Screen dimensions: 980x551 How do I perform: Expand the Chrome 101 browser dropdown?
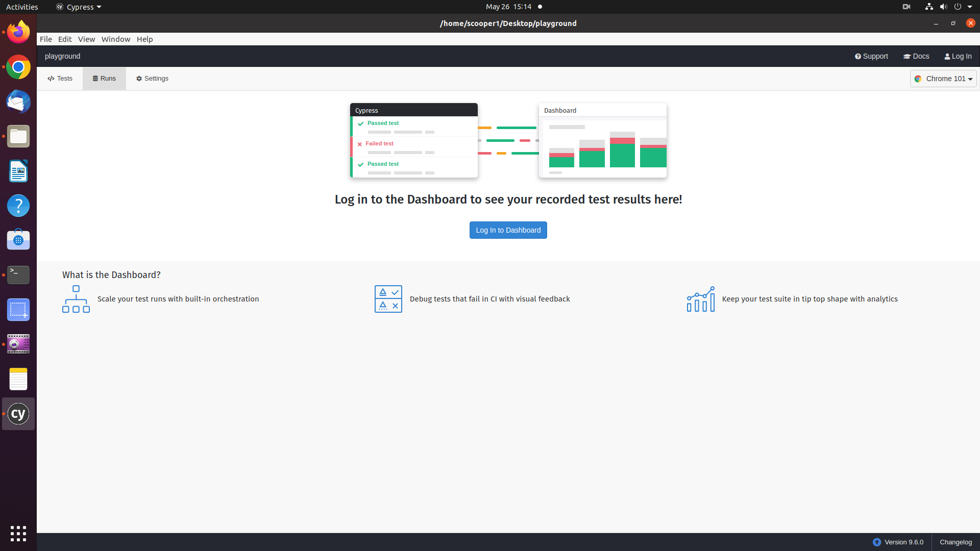pyautogui.click(x=943, y=79)
